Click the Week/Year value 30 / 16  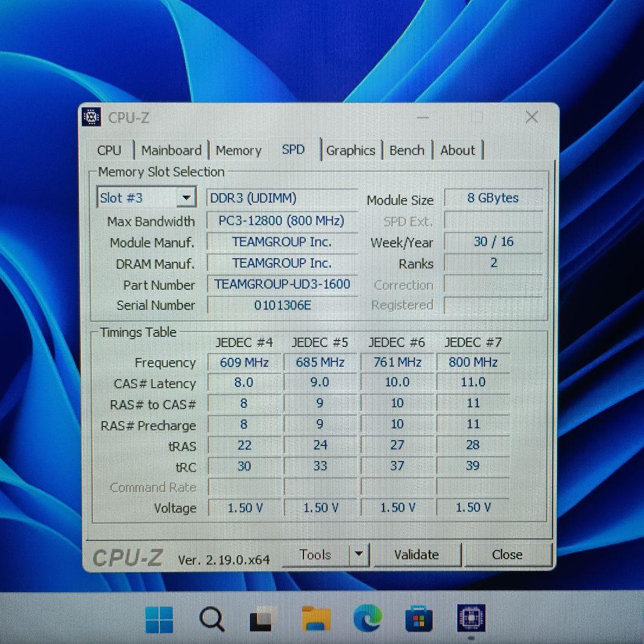coord(493,241)
